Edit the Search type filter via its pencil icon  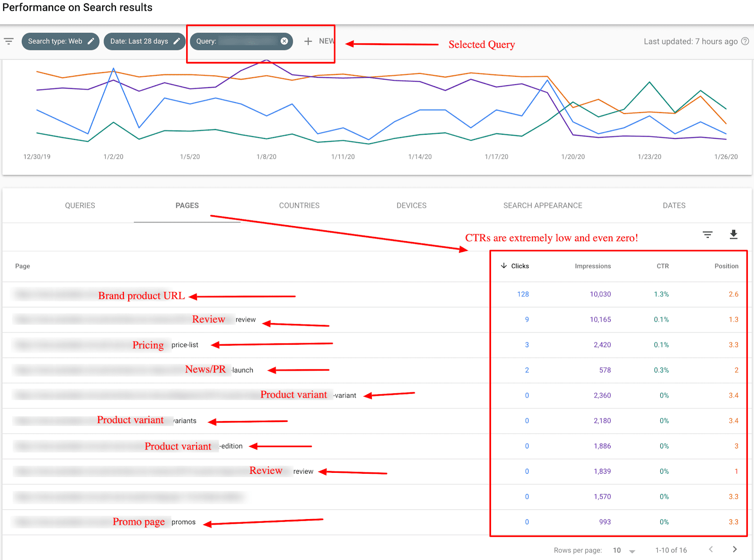tap(91, 41)
